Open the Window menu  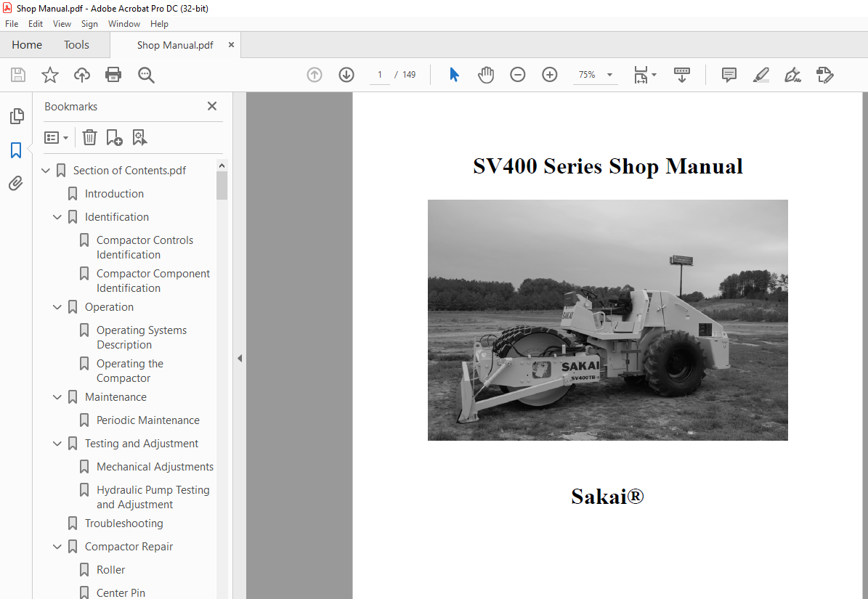click(x=124, y=24)
